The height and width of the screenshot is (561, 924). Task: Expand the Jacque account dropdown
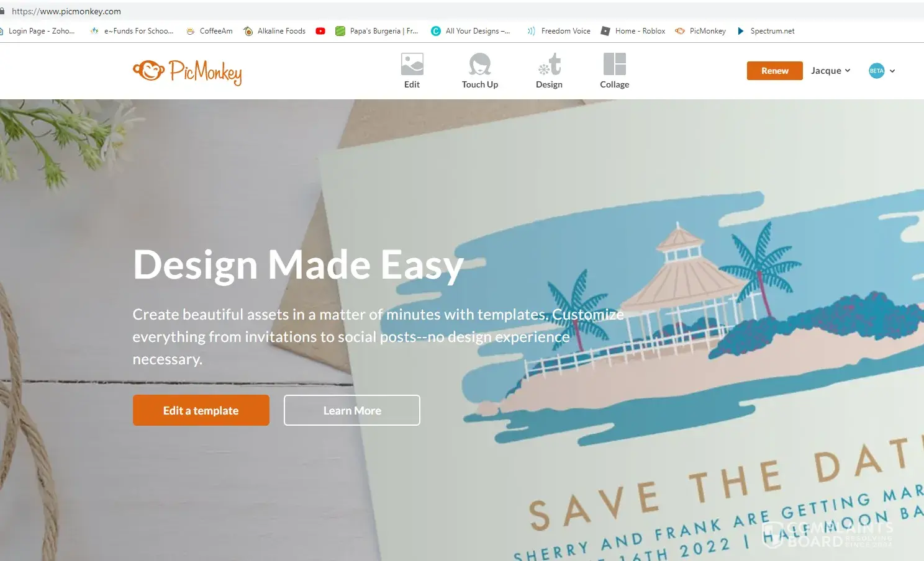pyautogui.click(x=830, y=71)
